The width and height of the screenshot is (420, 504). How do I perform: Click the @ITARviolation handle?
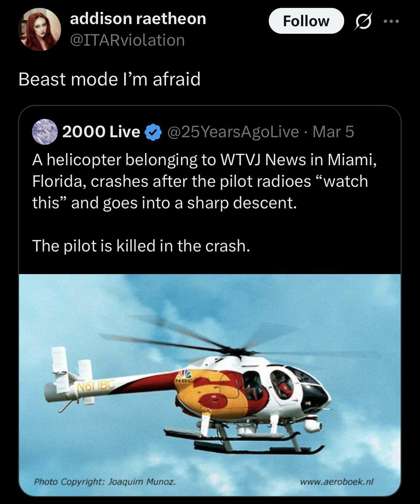(x=127, y=40)
